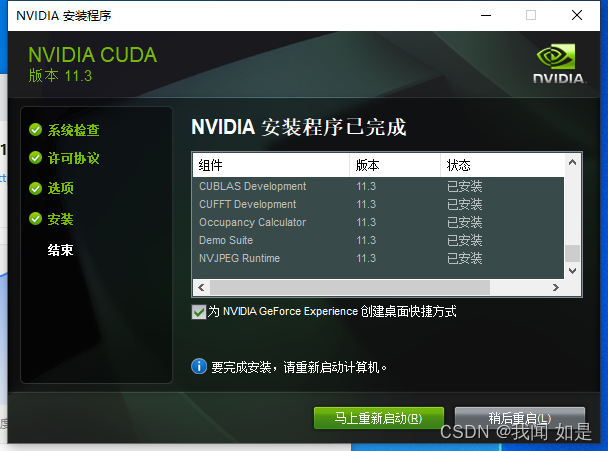Click the vertical scrollbar thumb in component list
The height and width of the screenshot is (451, 608).
[572, 254]
